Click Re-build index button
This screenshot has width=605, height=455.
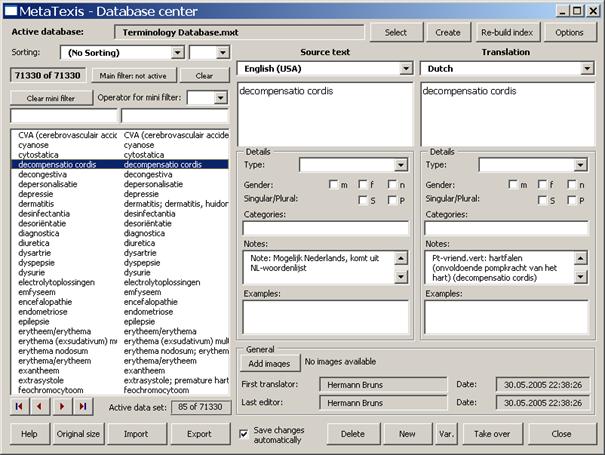[x=507, y=32]
